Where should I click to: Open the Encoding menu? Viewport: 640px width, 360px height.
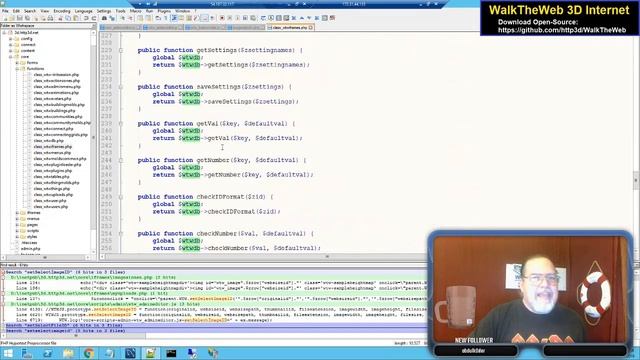coord(62,11)
